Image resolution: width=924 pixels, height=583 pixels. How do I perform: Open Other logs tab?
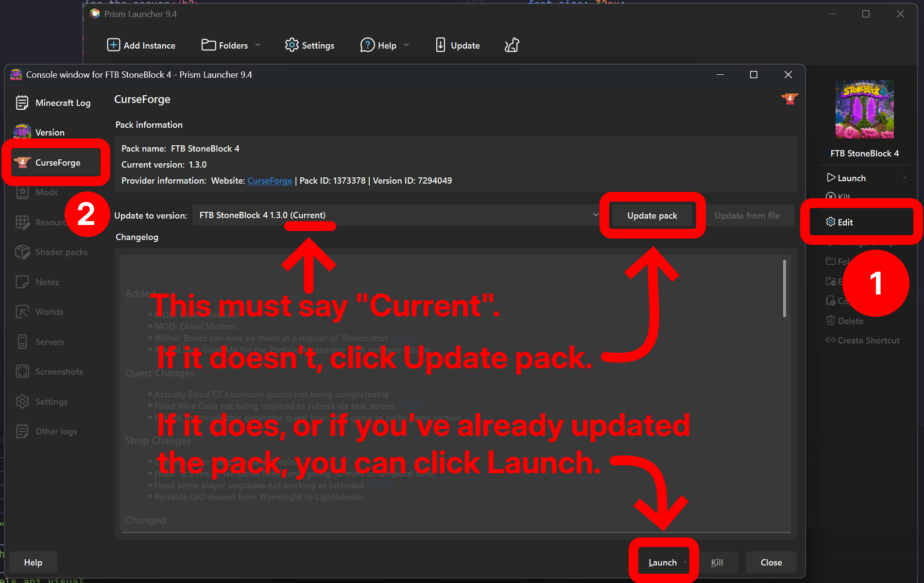tap(55, 431)
